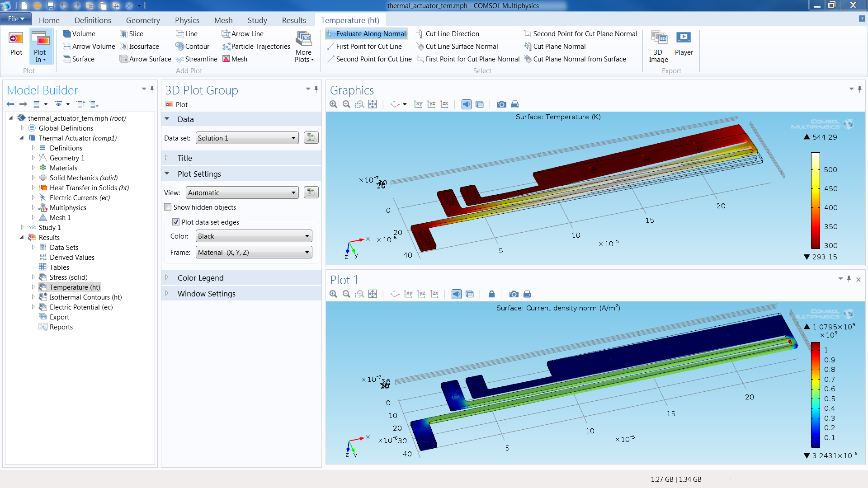The image size is (868, 488).
Task: Zoom extents in Graphics window
Action: pyautogui.click(x=373, y=104)
